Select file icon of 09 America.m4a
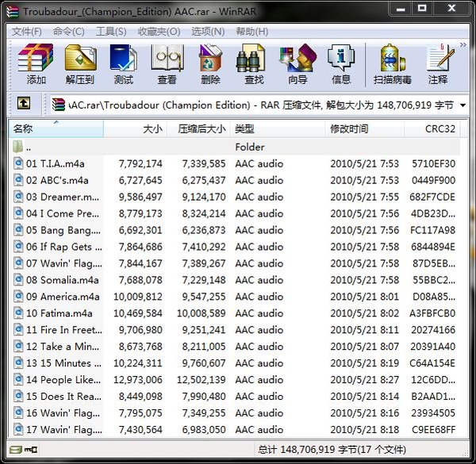Screen dimensions: 476x464 tap(18, 296)
